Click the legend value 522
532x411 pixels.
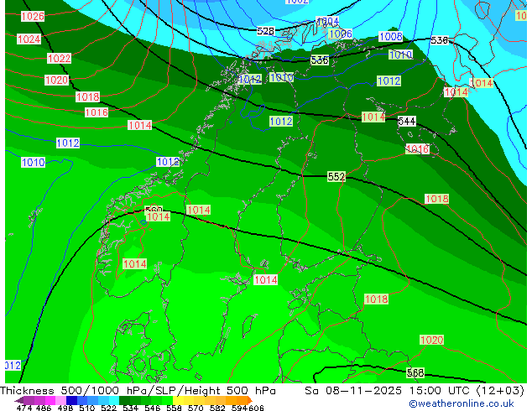pos(108,408)
